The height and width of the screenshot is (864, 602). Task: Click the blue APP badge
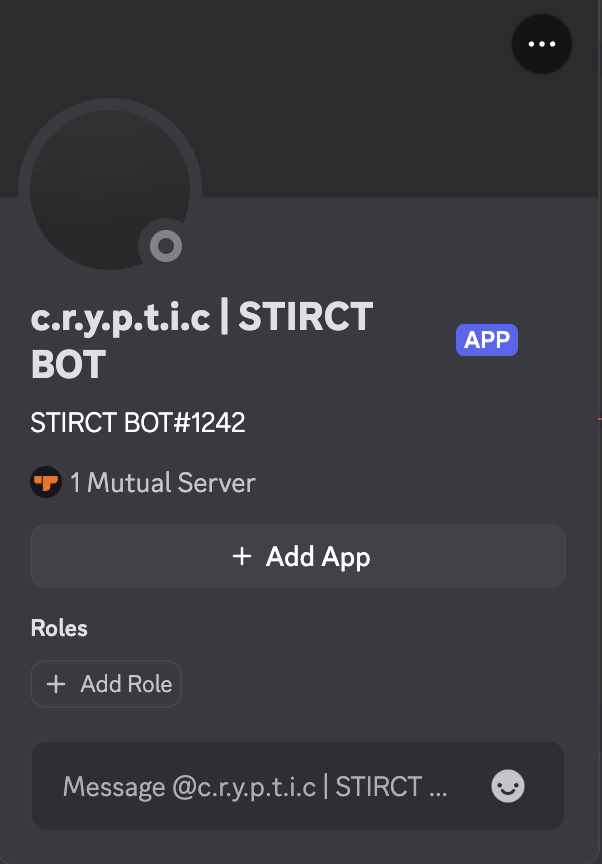(x=487, y=339)
